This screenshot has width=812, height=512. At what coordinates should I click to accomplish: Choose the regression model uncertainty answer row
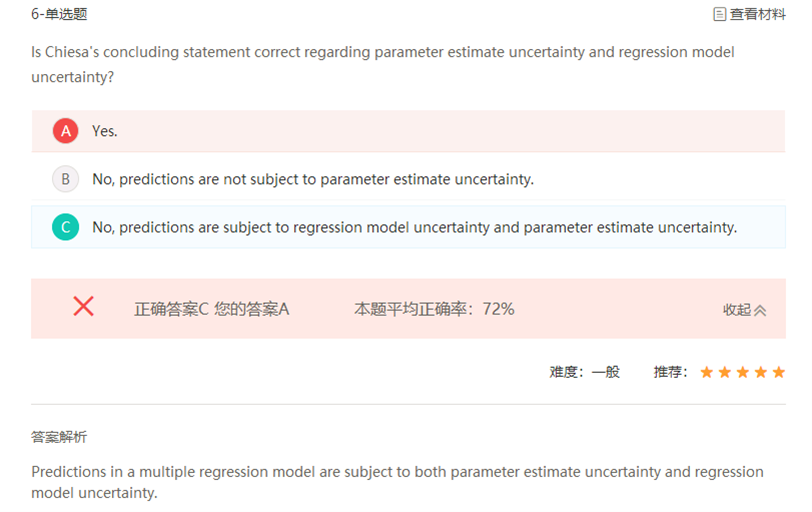pos(409,227)
